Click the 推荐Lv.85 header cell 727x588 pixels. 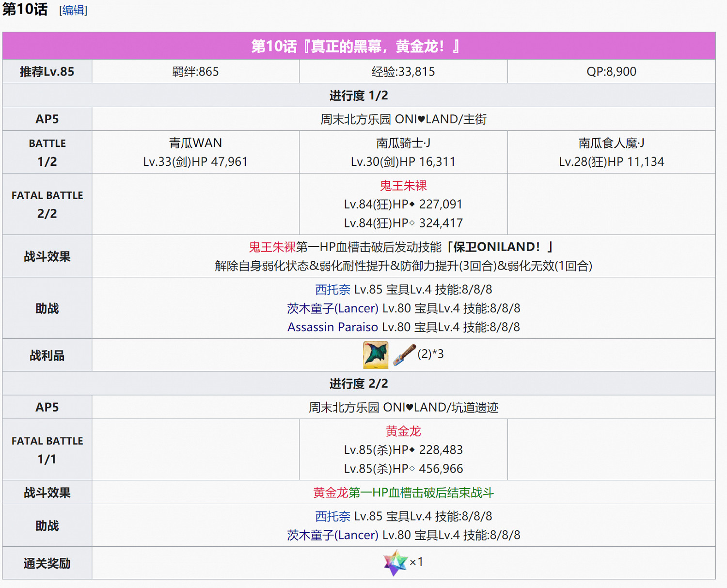[47, 71]
